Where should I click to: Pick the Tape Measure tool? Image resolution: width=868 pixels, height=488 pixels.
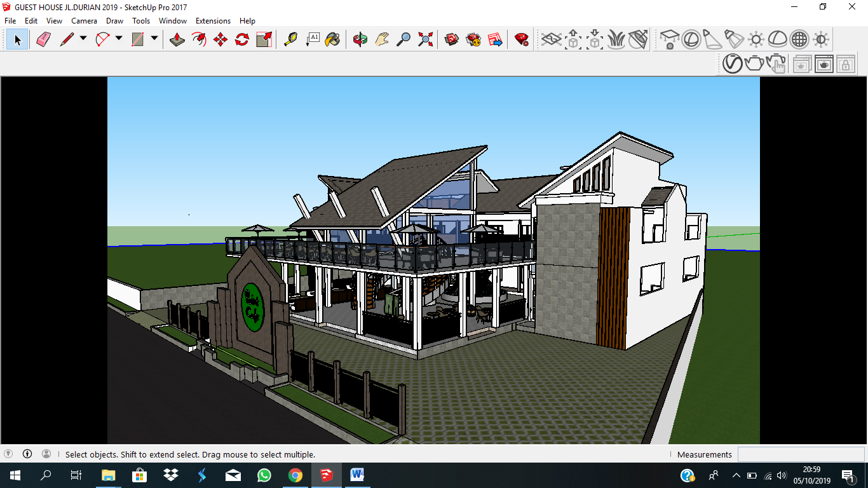click(290, 39)
